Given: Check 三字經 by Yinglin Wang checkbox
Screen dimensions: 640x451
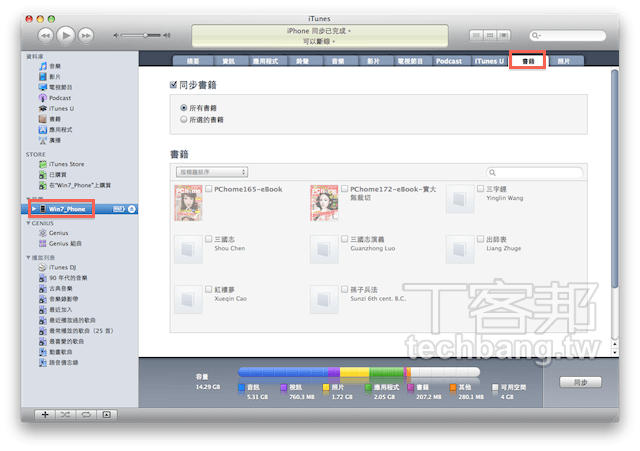Looking at the screenshot, I should point(481,189).
